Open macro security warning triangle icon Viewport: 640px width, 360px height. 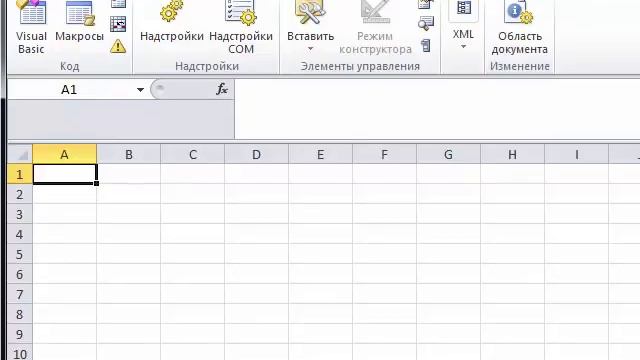click(118, 46)
